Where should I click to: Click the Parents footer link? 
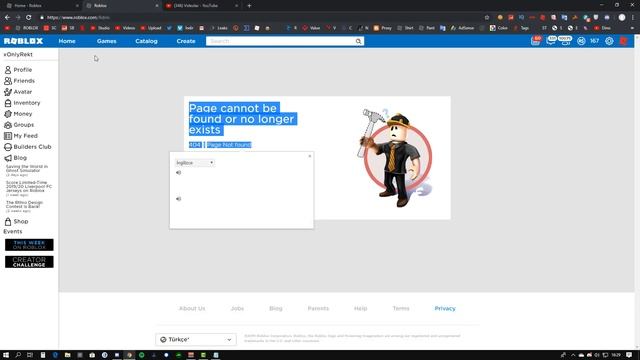[x=318, y=309]
